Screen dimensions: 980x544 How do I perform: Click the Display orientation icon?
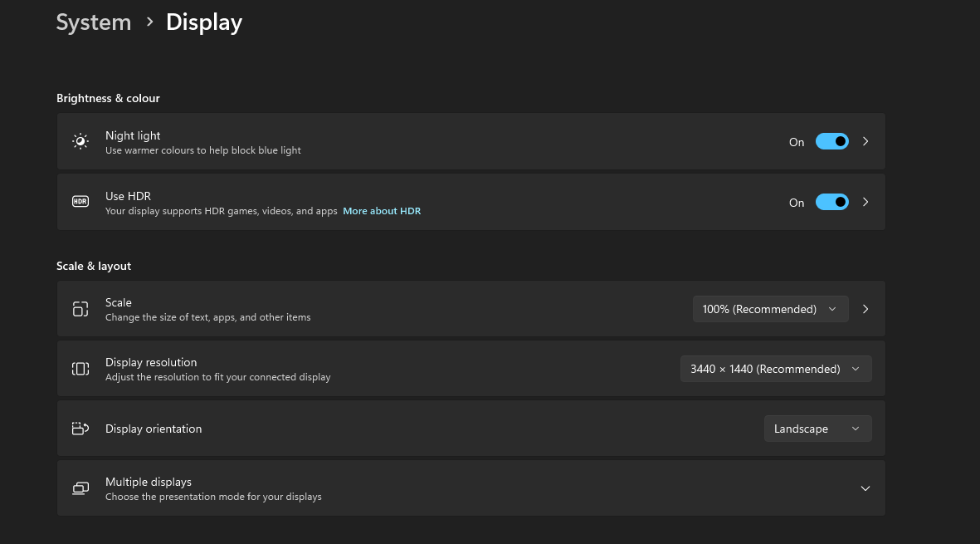[x=80, y=429]
